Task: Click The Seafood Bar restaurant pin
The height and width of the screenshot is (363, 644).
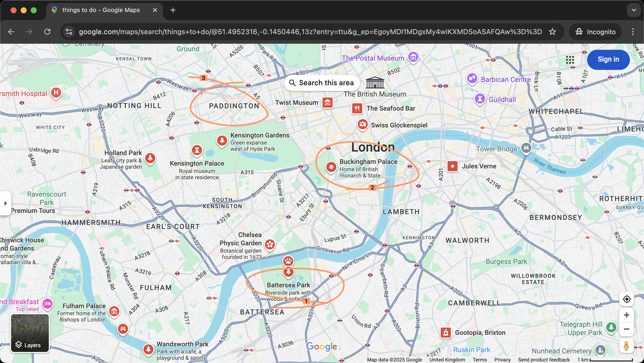Action: pyautogui.click(x=357, y=108)
